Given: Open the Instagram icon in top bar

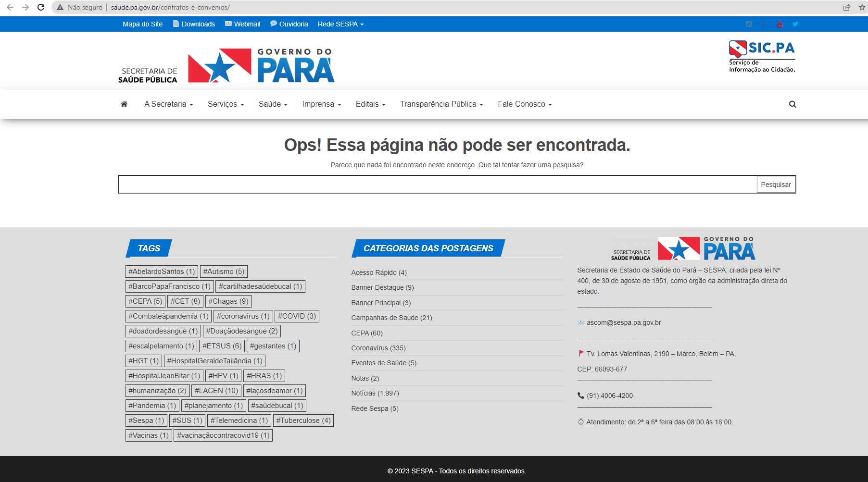Looking at the screenshot, I should point(749,24).
